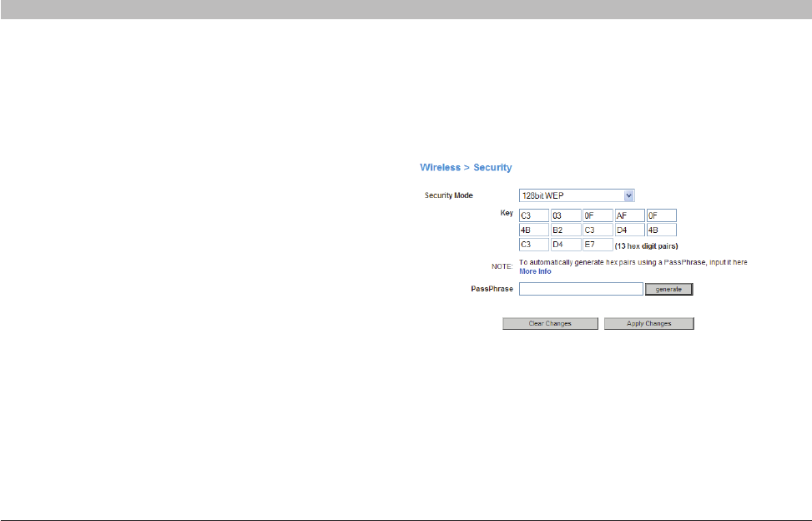Click the key field containing B2

tap(566, 230)
